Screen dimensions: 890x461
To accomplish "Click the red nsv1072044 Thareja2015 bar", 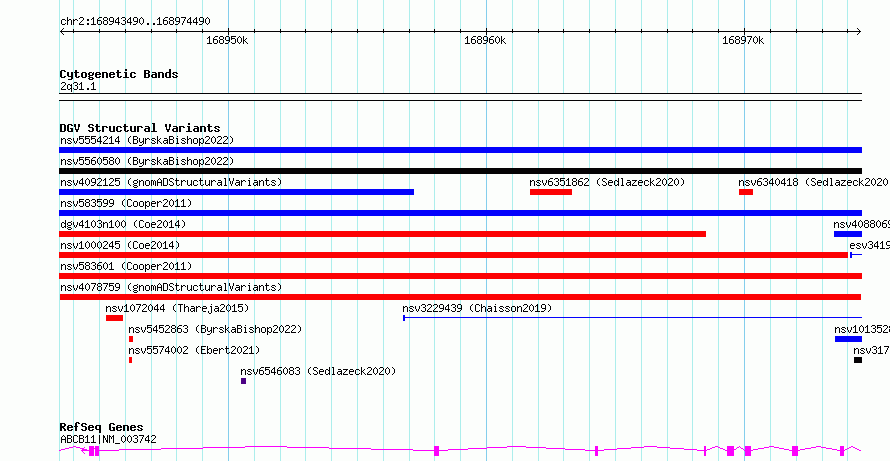I will [x=114, y=318].
